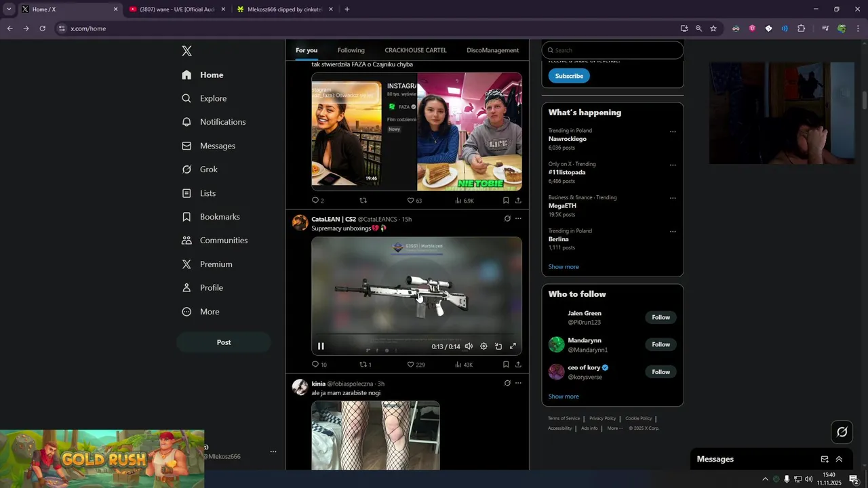This screenshot has height=488, width=868.
Task: Expand the Messages drawer
Action: pos(839,459)
